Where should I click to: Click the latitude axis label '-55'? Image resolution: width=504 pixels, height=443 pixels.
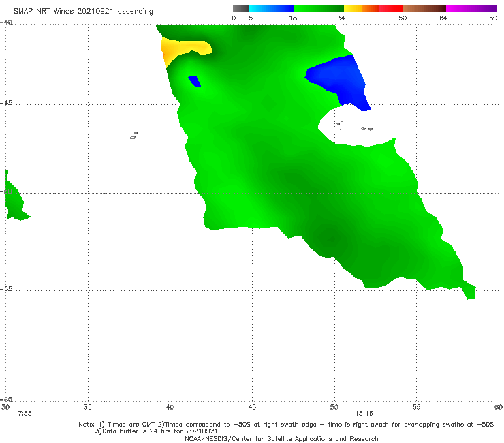point(6,288)
